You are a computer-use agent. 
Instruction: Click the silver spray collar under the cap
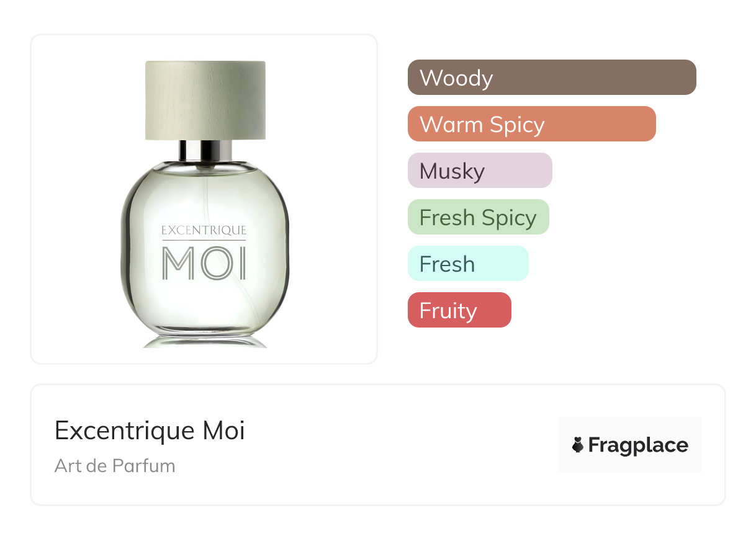tap(205, 151)
